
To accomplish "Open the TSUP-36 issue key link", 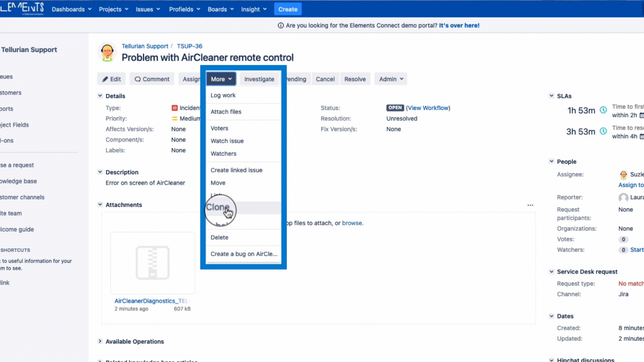I will (x=189, y=46).
